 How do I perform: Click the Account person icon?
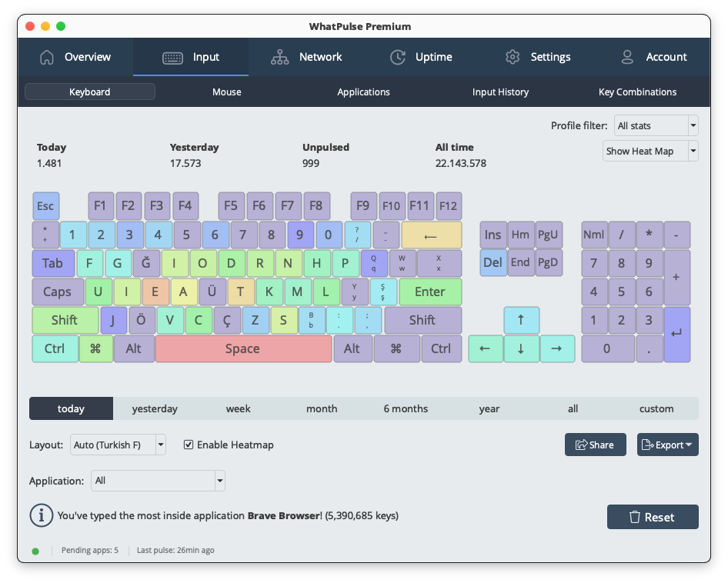[628, 57]
